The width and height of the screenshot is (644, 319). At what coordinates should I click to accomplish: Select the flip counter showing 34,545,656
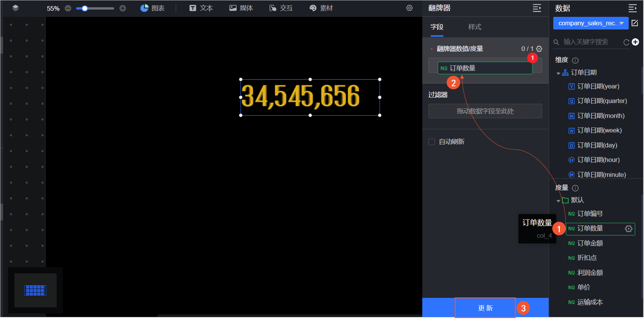click(x=310, y=97)
